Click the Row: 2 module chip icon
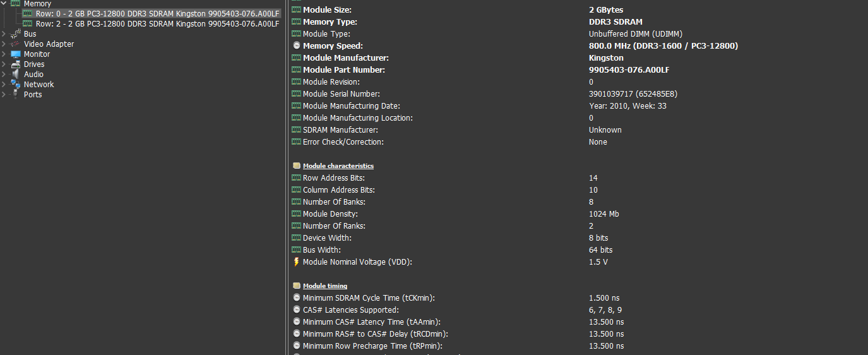Screen dimensions: 868x355 28,23
